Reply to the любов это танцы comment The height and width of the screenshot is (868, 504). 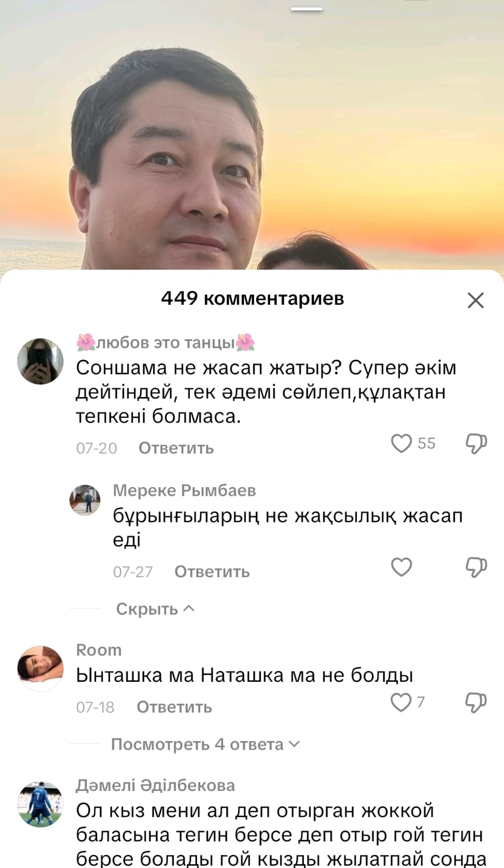point(176,448)
